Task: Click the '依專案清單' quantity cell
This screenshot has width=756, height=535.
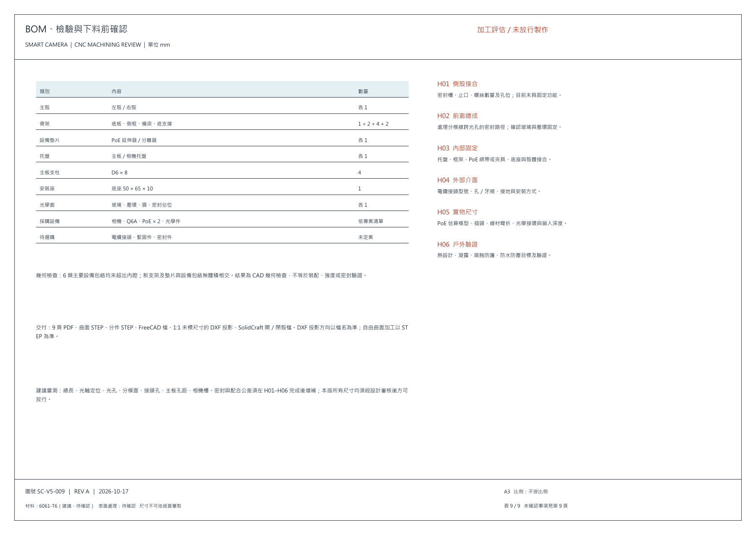Action: coord(370,221)
